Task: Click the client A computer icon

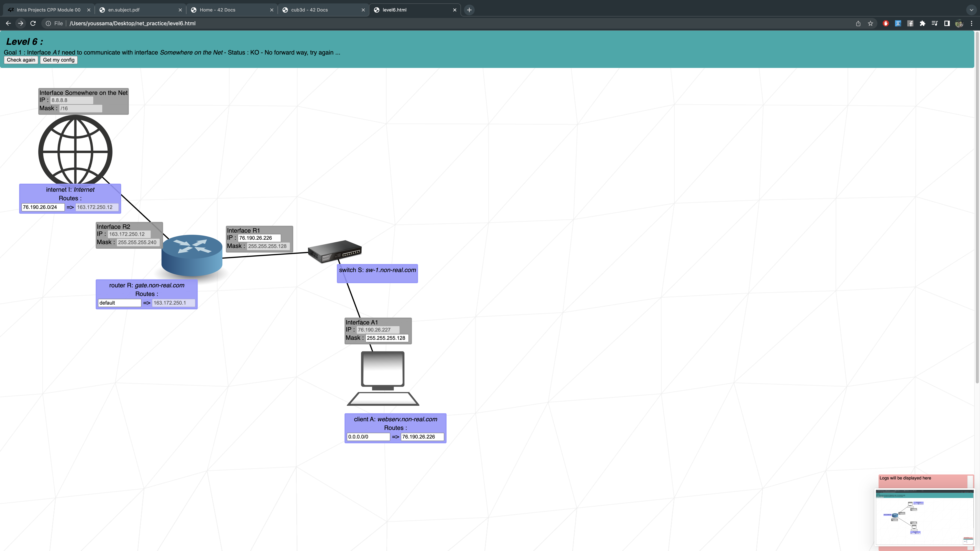Action: click(x=383, y=378)
